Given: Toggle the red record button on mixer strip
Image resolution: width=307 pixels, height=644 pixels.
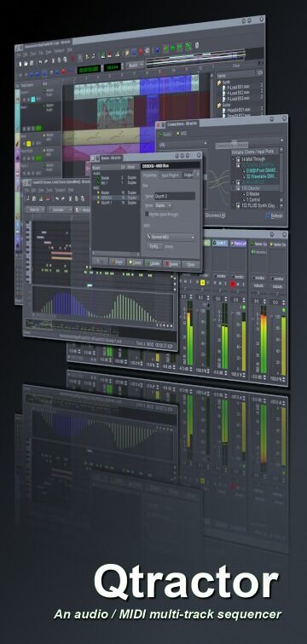Looking at the screenshot, I should tap(233, 284).
